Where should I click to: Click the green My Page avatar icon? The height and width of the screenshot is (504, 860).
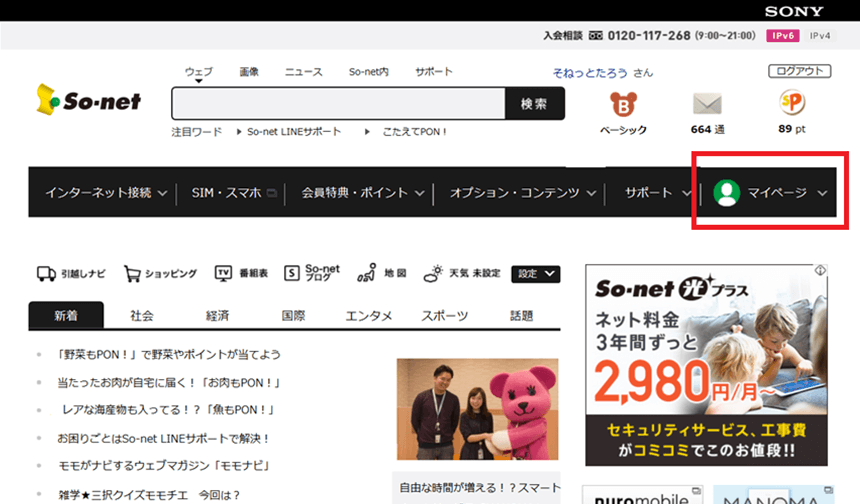(727, 192)
